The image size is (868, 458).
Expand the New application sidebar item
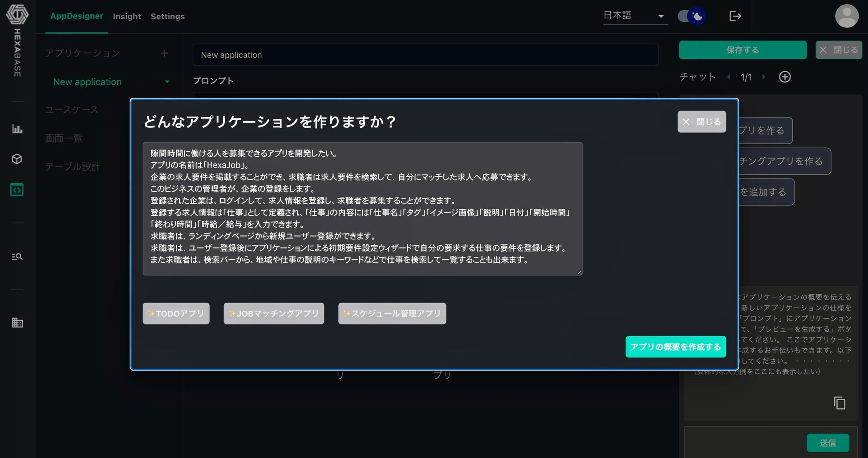point(167,82)
